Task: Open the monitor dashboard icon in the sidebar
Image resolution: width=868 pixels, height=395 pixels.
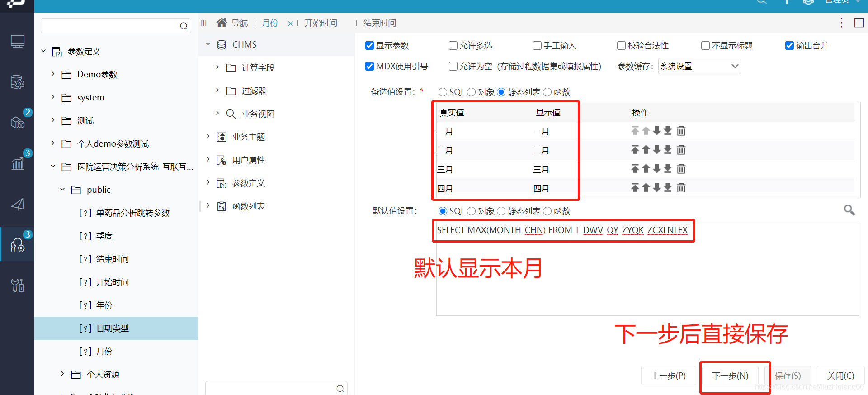Action: click(x=17, y=42)
